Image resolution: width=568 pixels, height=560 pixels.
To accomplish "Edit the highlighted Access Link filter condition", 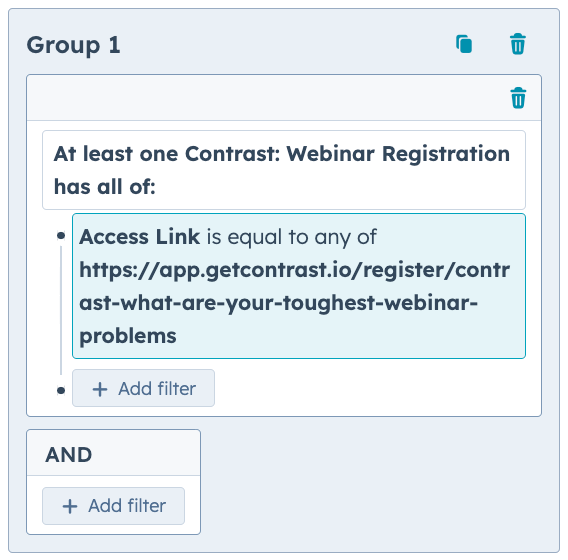I will 299,286.
